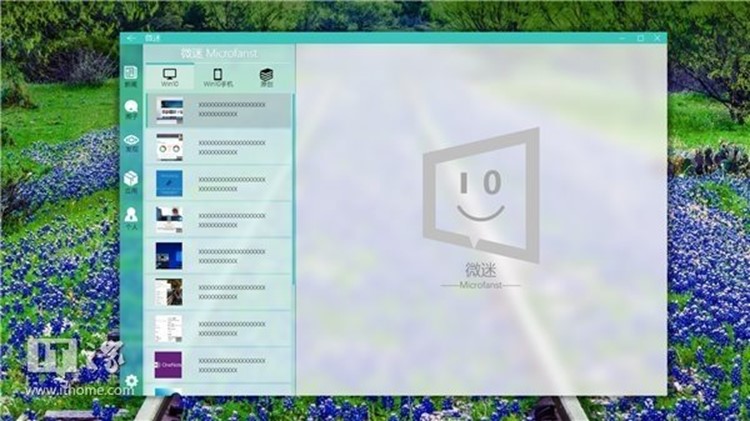The width and height of the screenshot is (750, 421).
Task: Click the article list vertical scrollbar
Action: click(x=294, y=200)
